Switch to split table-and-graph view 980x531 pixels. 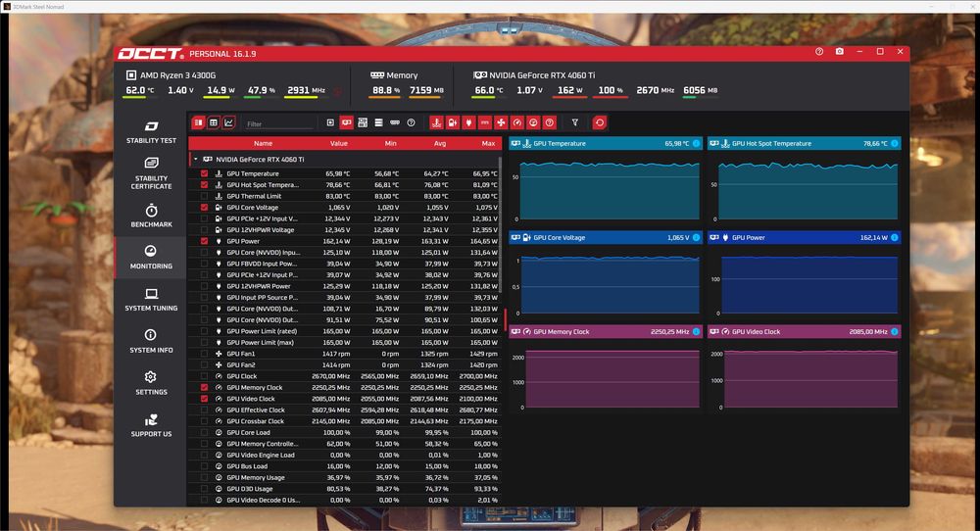[198, 122]
